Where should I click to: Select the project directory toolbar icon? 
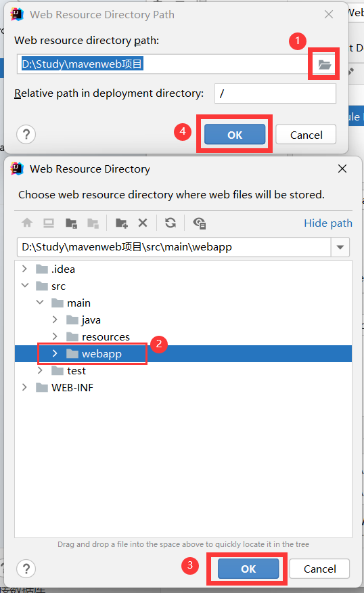point(71,223)
